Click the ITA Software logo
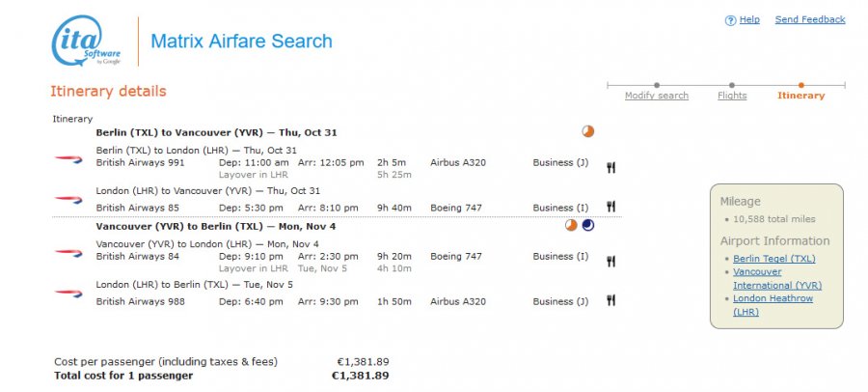 coord(87,42)
